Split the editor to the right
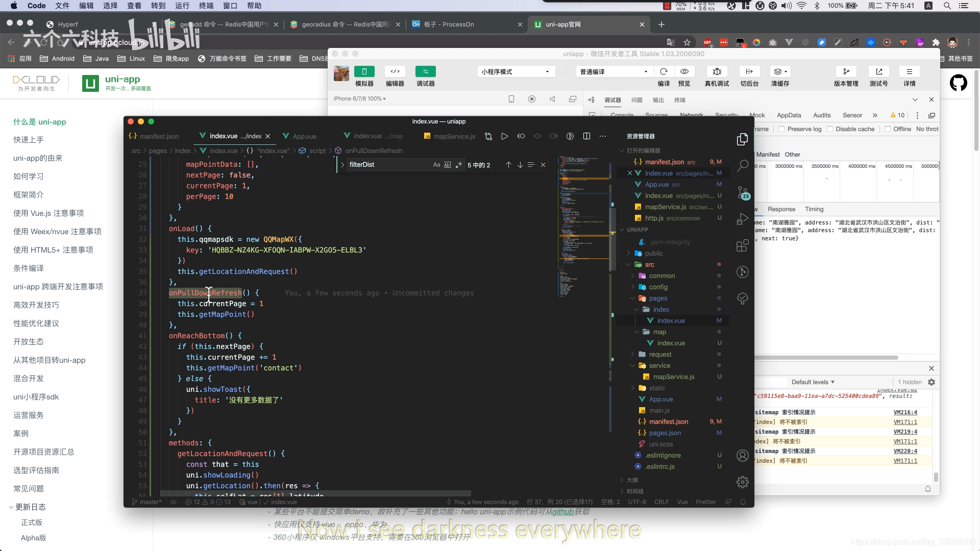The width and height of the screenshot is (980, 551). [x=586, y=136]
